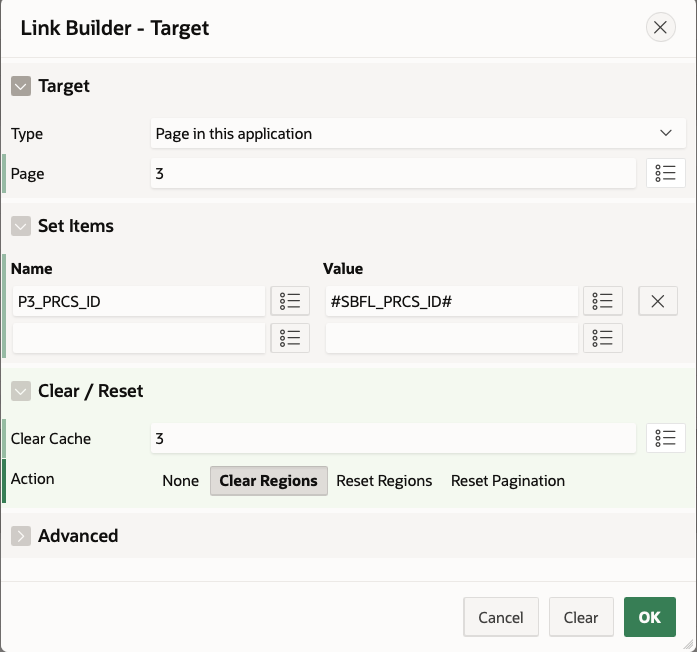Remove the P3_PRCS_ID set item row
The width and height of the screenshot is (697, 652).
(x=657, y=301)
